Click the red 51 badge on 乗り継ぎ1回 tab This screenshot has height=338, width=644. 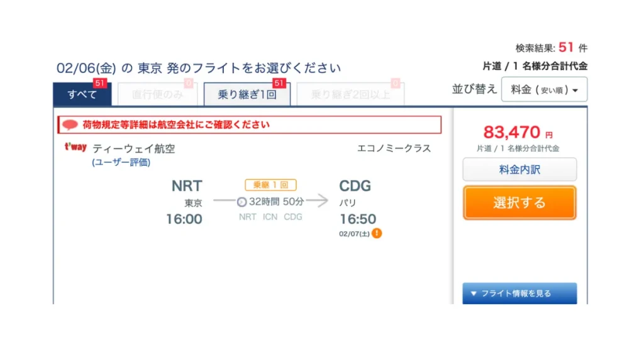click(x=279, y=83)
